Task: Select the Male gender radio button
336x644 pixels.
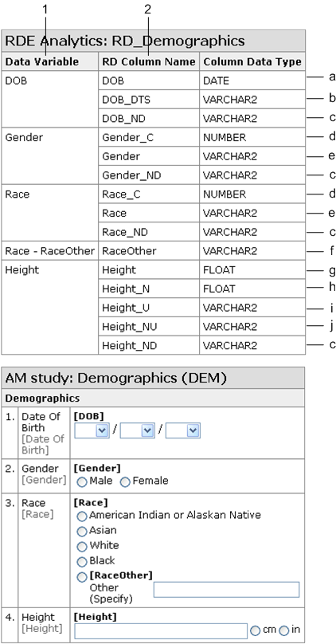Action: pos(82,481)
